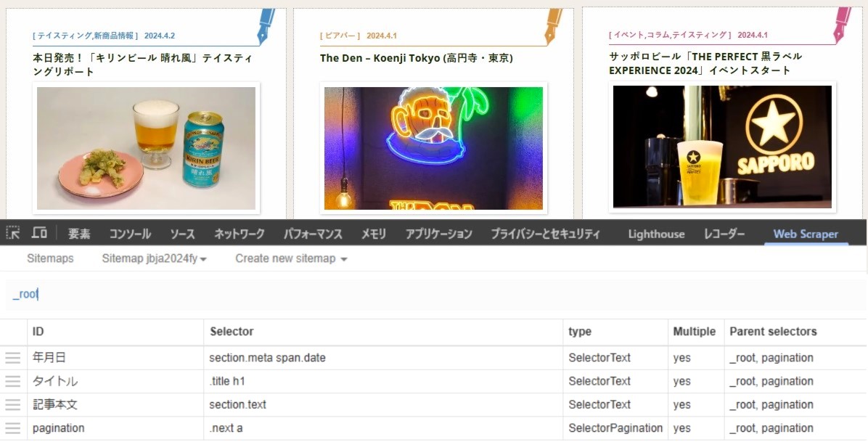Viewport: 868px width, 442px height.
Task: Click the inspect element picker icon
Action: point(13,233)
